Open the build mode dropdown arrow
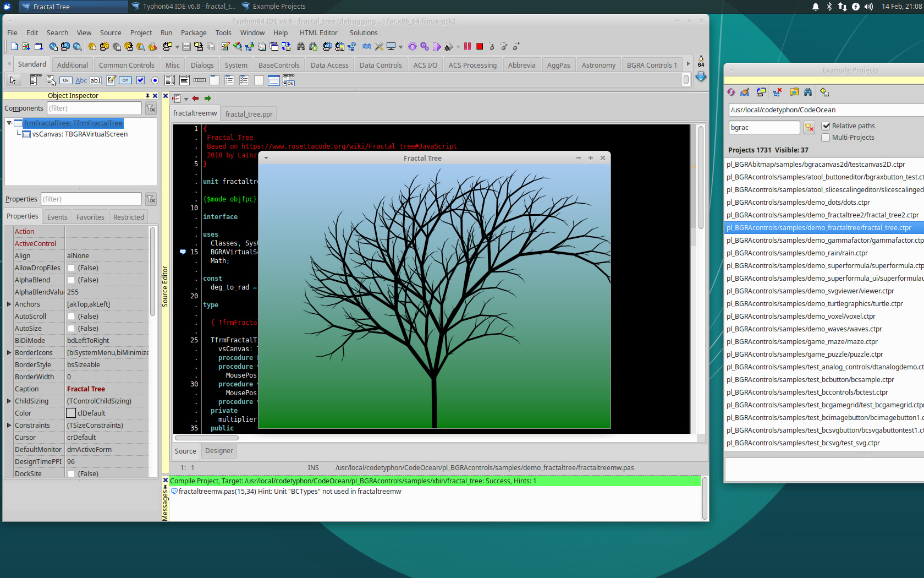 coord(400,47)
